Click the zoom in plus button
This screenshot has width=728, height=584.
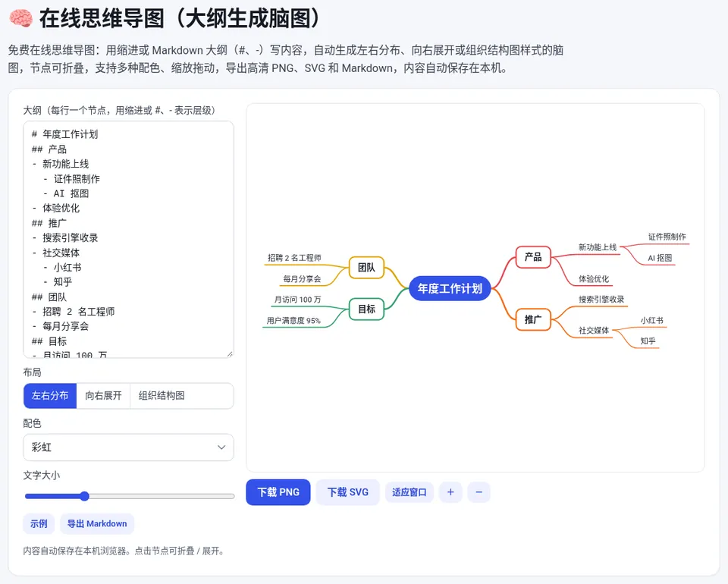450,492
